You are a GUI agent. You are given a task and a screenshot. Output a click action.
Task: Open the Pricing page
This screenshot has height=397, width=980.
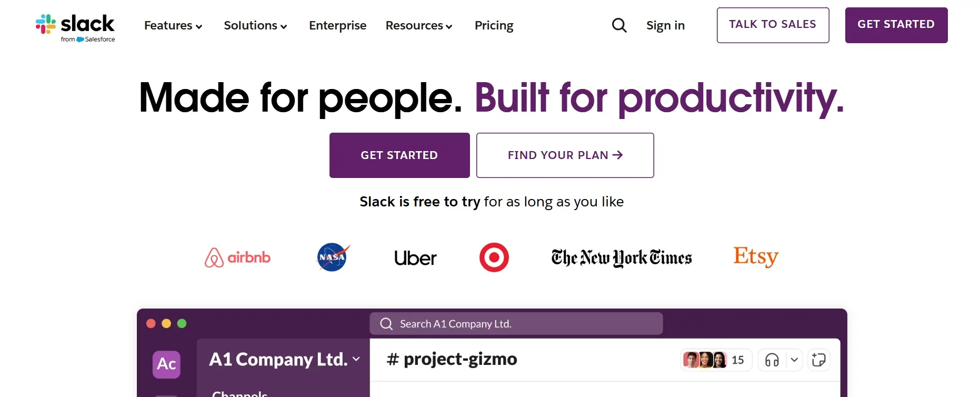click(494, 25)
